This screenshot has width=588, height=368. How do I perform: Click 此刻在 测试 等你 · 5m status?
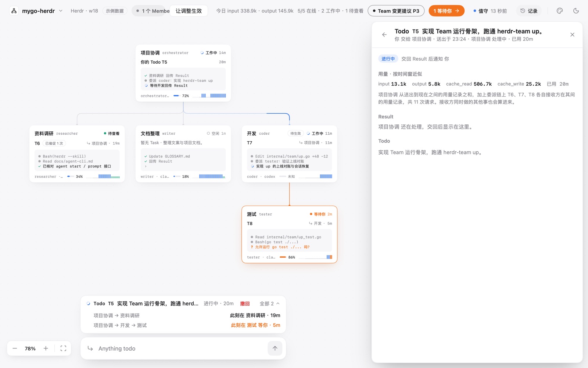click(255, 325)
